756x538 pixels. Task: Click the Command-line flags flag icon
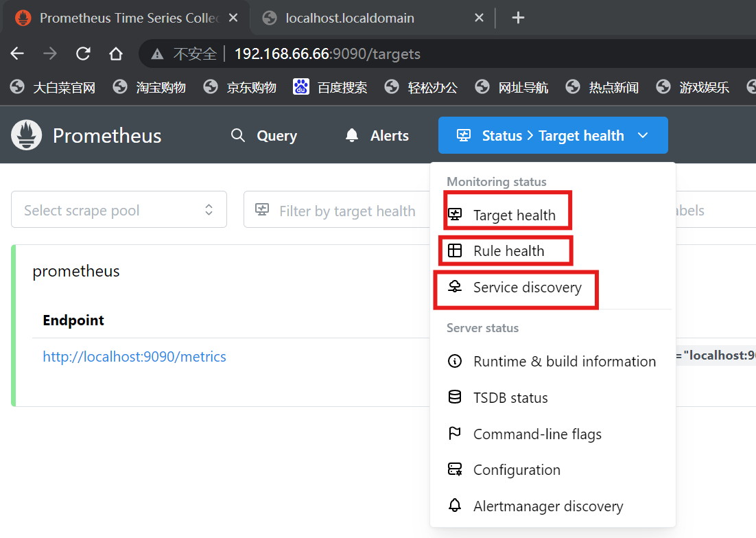(455, 433)
